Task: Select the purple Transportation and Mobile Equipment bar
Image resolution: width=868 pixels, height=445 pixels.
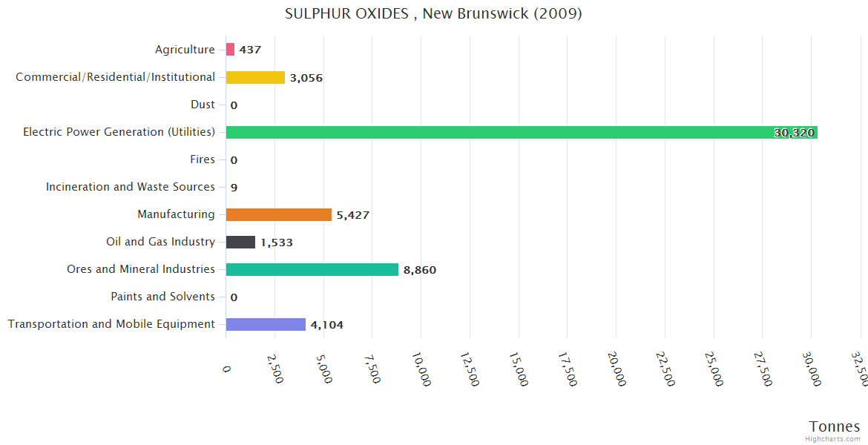Action: [x=266, y=324]
